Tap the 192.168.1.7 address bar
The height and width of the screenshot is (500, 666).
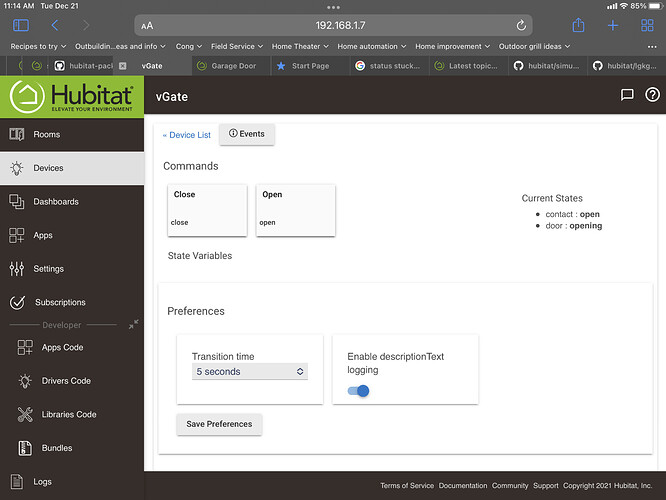click(x=333, y=25)
